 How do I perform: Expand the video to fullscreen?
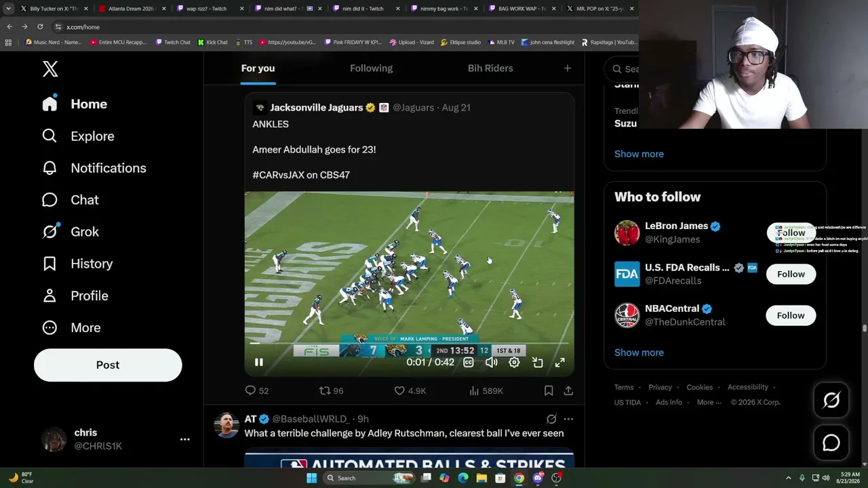[x=560, y=363]
